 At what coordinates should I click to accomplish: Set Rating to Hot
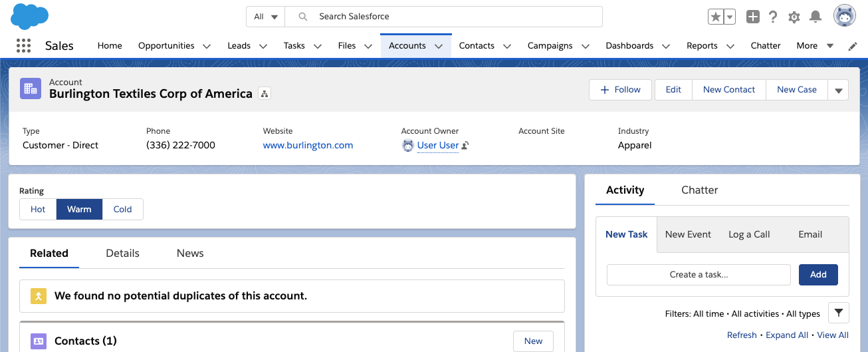[38, 209]
